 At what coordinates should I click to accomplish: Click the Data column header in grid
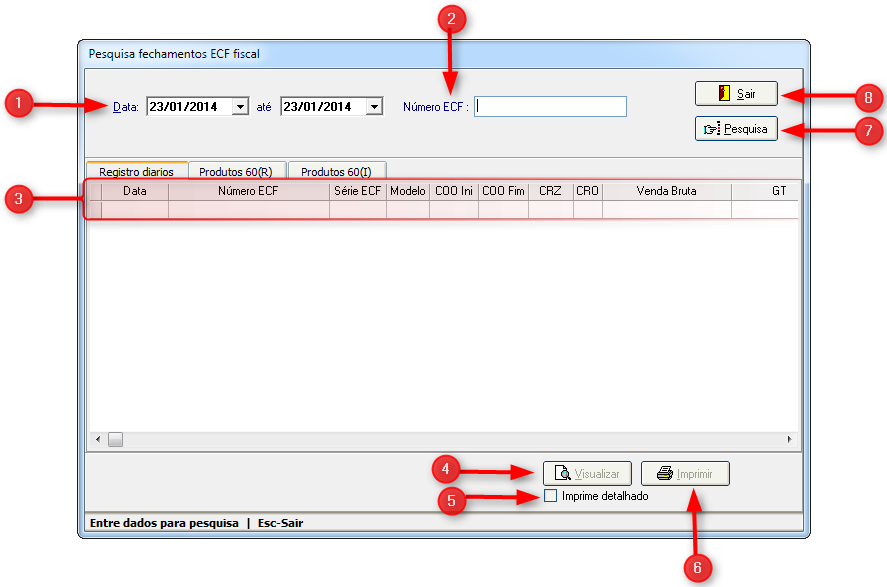click(x=134, y=191)
